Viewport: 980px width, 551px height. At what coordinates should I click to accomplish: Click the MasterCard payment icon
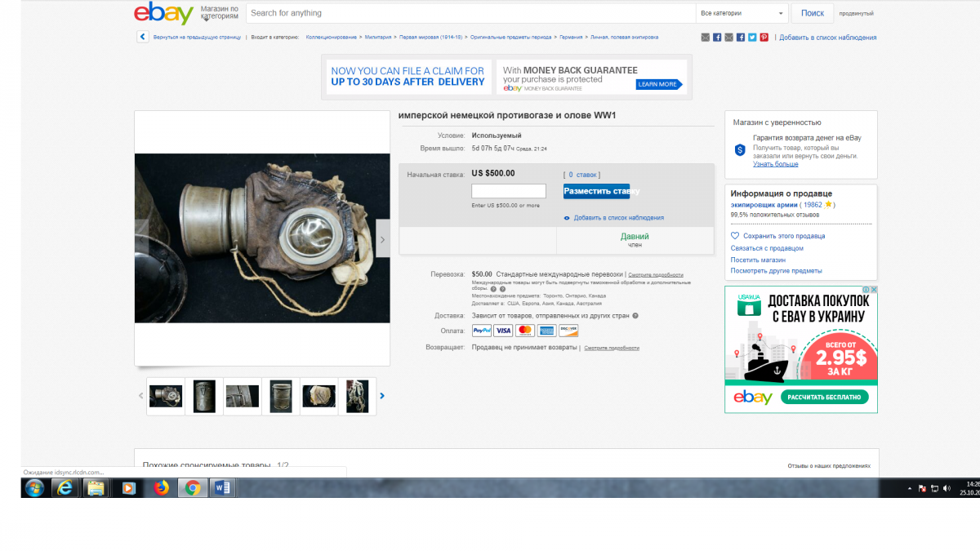pyautogui.click(x=525, y=331)
